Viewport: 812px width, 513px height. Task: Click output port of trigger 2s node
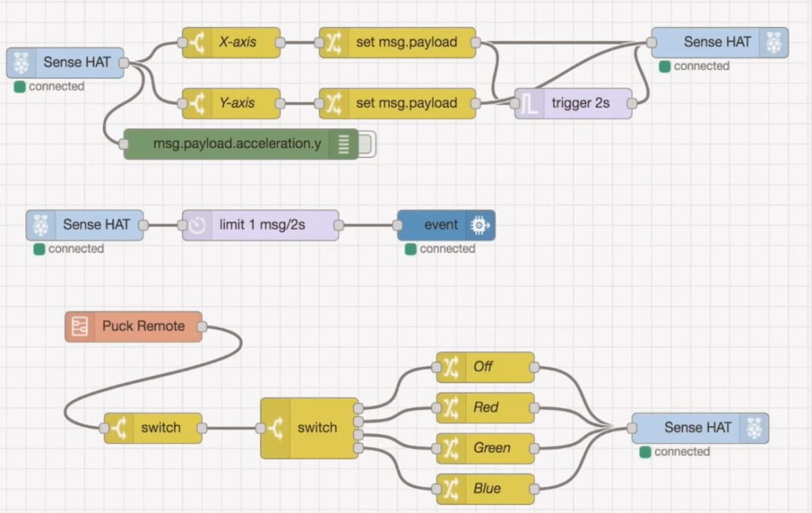click(x=632, y=103)
